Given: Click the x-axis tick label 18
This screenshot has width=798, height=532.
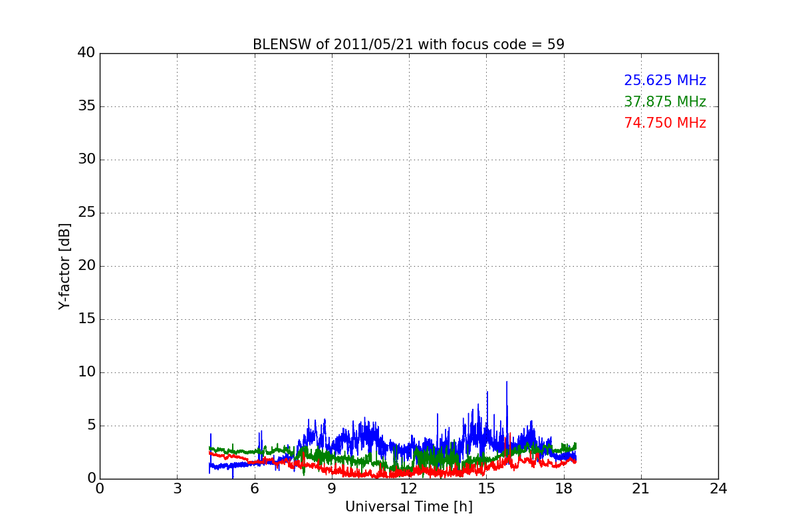Looking at the screenshot, I should point(564,489).
